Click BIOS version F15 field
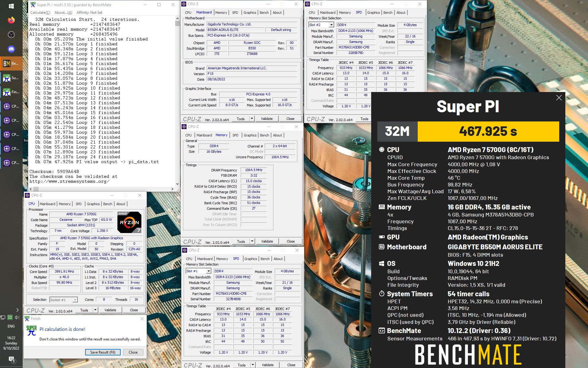This screenshot has height=368, width=588. click(x=252, y=74)
